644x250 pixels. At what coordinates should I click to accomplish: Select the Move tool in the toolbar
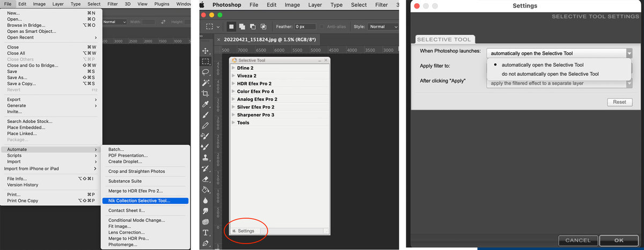coord(206,51)
